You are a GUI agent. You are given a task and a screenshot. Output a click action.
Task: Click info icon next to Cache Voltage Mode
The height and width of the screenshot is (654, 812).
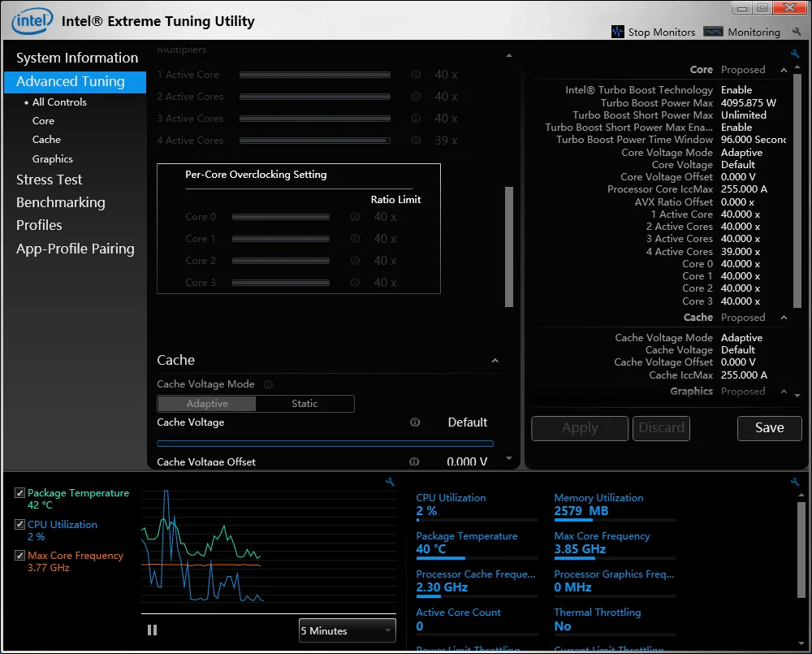tap(268, 384)
